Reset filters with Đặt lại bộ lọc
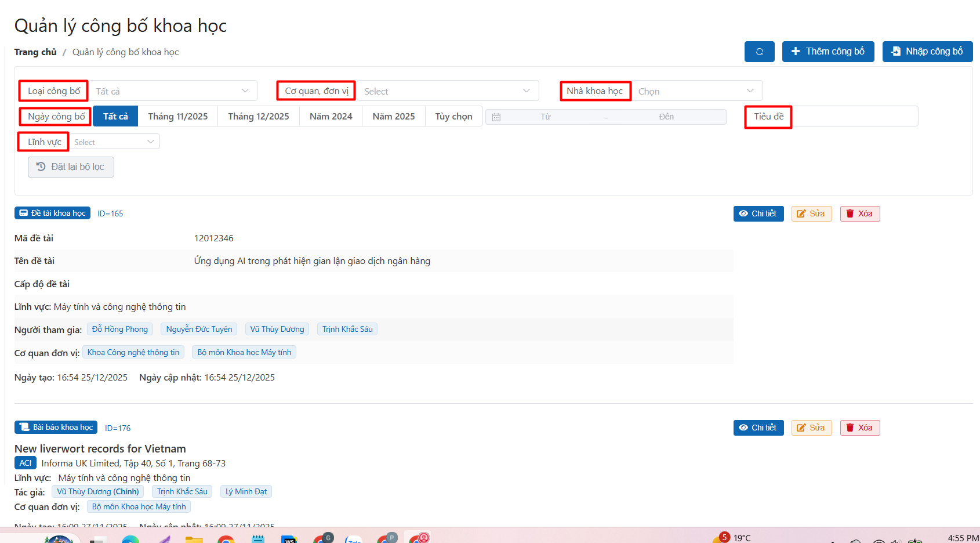This screenshot has width=980, height=543. (71, 167)
